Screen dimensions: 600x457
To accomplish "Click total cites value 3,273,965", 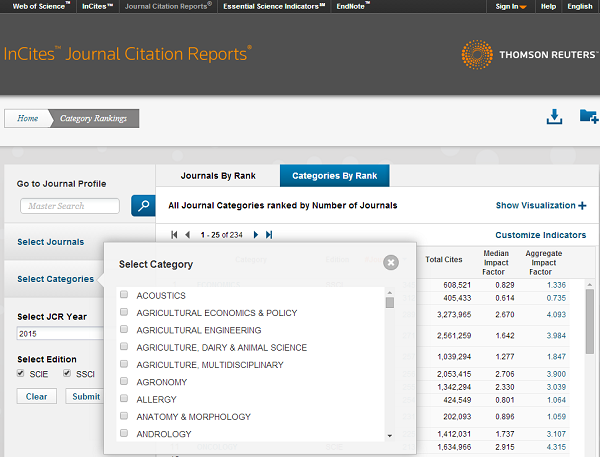I will coord(454,315).
